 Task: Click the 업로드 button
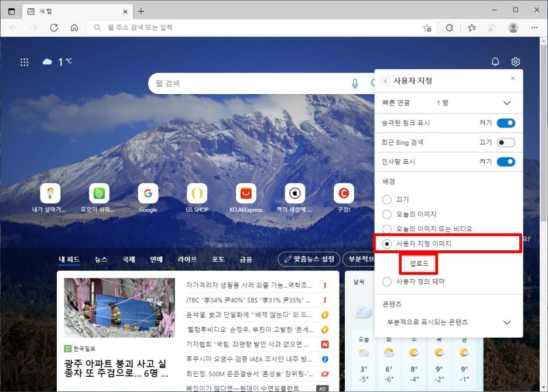coord(419,263)
